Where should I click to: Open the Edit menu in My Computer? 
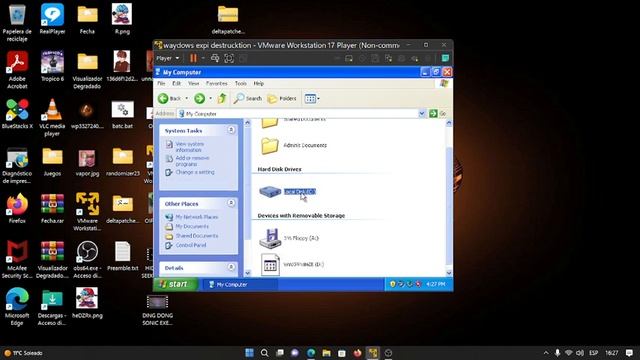[176, 83]
